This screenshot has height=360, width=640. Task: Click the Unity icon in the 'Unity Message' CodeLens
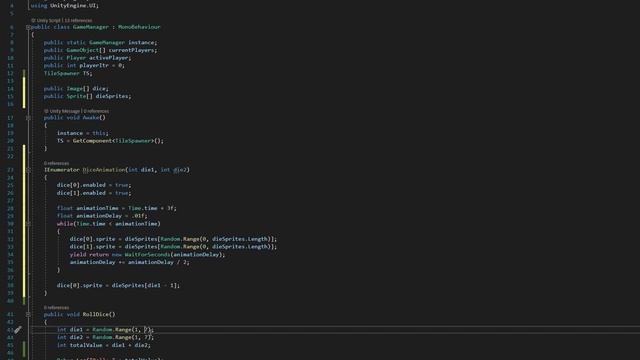46,111
